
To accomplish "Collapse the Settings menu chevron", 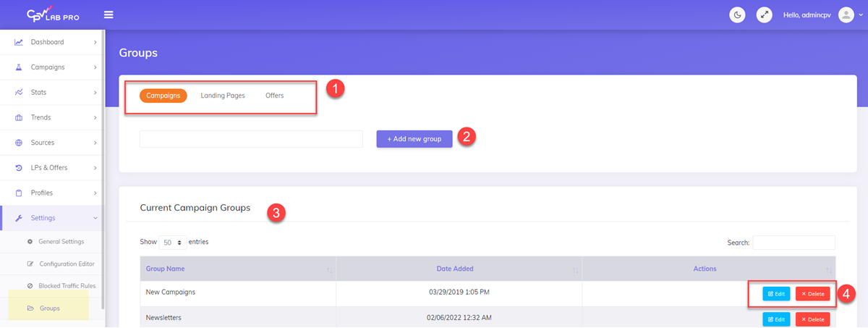I will coord(95,218).
